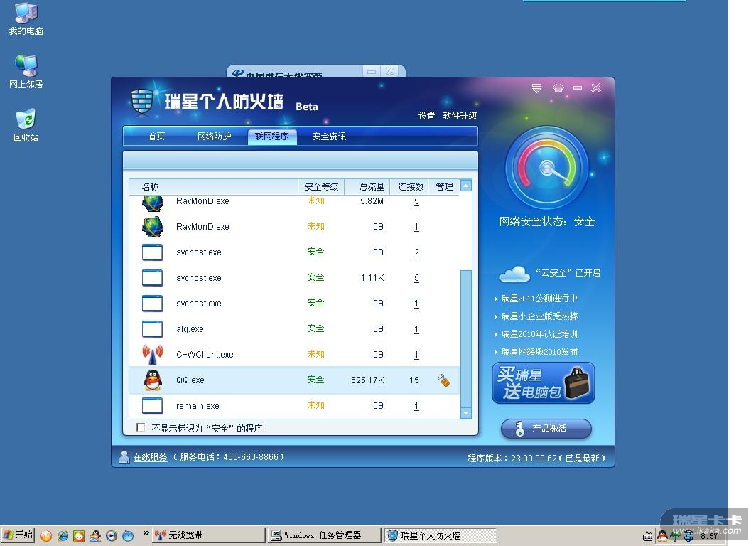This screenshot has width=756, height=546.
Task: Sort by the 连接数 column header
Action: pos(409,187)
